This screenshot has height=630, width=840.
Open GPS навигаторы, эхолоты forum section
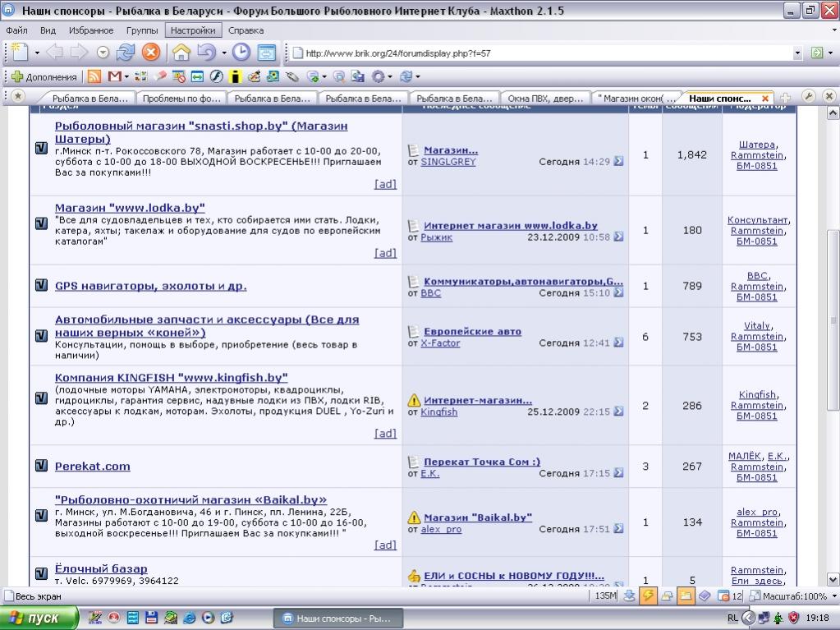(150, 286)
